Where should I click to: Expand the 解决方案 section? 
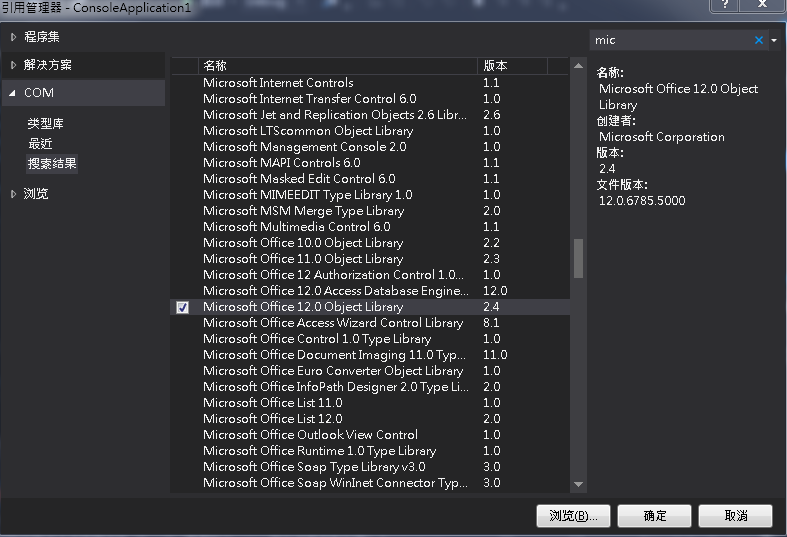(14, 65)
